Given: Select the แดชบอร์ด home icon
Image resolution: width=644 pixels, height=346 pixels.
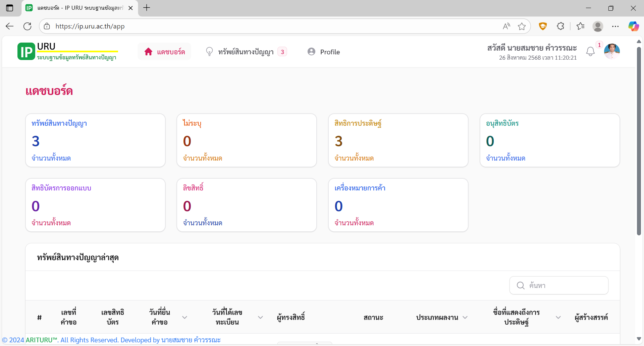Looking at the screenshot, I should point(149,51).
